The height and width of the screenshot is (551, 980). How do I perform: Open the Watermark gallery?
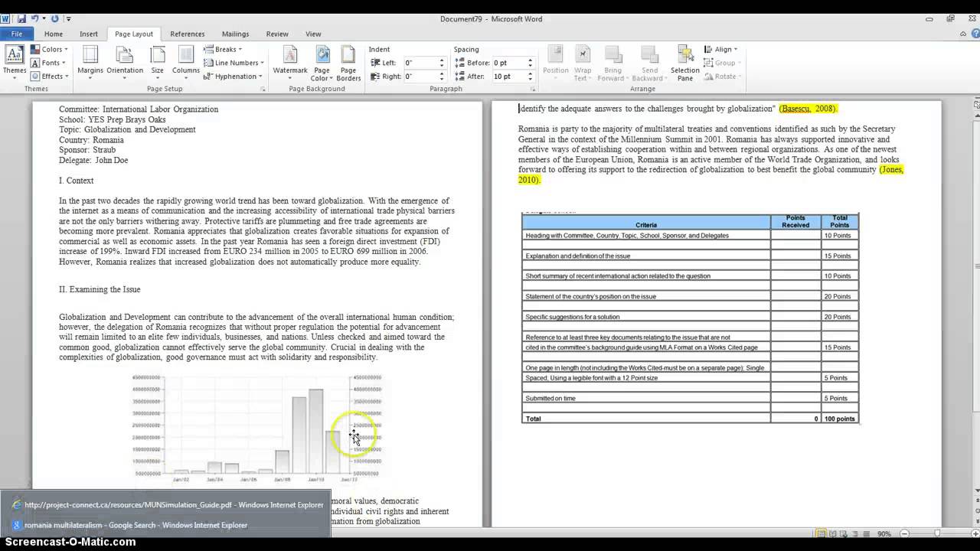(290, 61)
